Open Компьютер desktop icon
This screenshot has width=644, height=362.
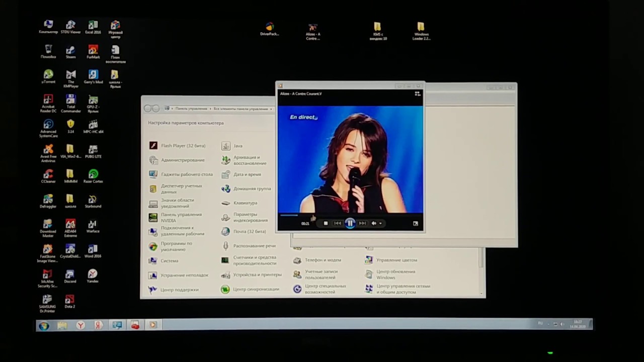click(x=48, y=27)
